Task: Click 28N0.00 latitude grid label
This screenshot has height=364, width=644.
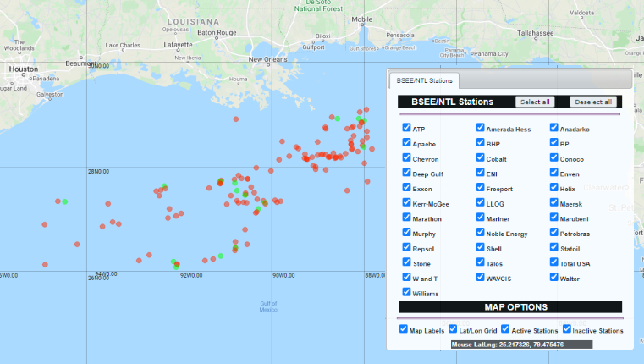Action: click(x=98, y=172)
